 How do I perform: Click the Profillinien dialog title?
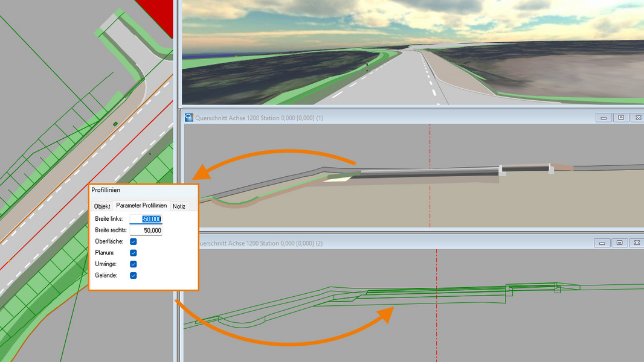pos(106,190)
